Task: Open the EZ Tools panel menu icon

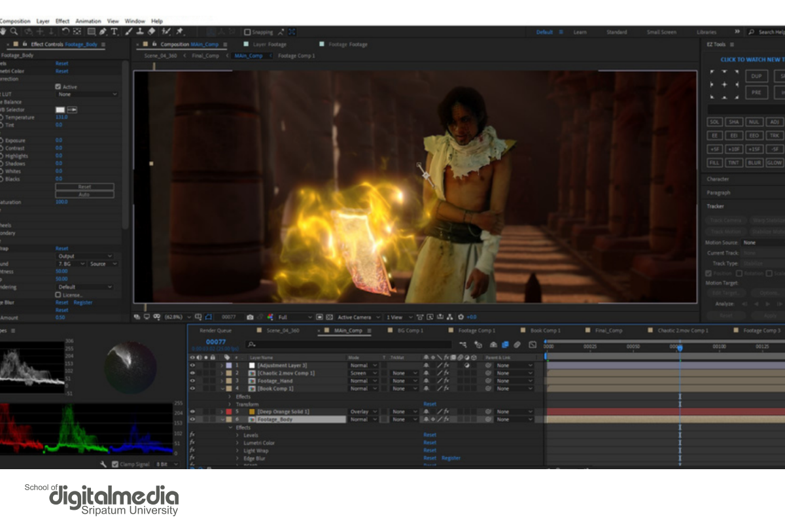Action: tap(731, 44)
